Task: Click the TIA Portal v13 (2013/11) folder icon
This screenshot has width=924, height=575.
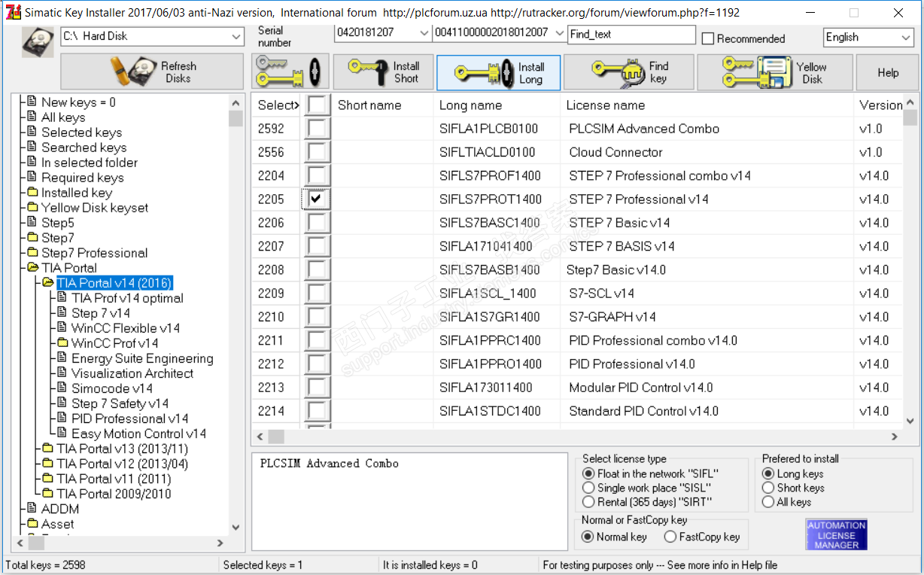Action: [48, 449]
